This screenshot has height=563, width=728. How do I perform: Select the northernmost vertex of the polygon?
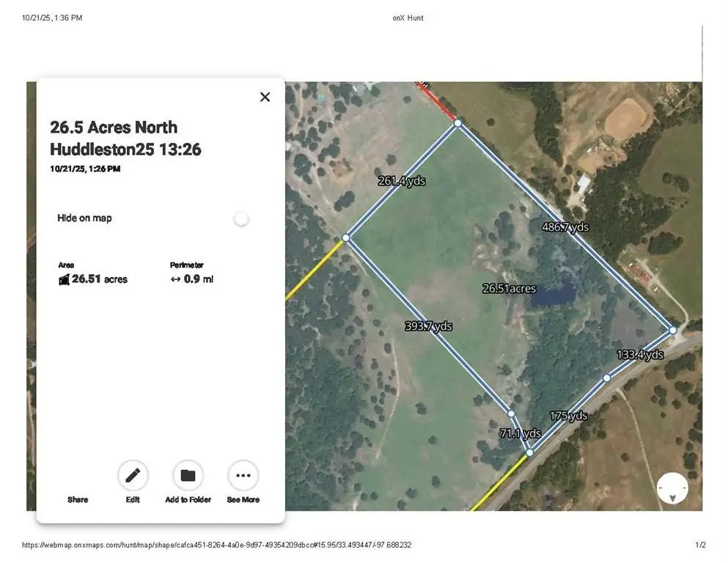[x=457, y=123]
